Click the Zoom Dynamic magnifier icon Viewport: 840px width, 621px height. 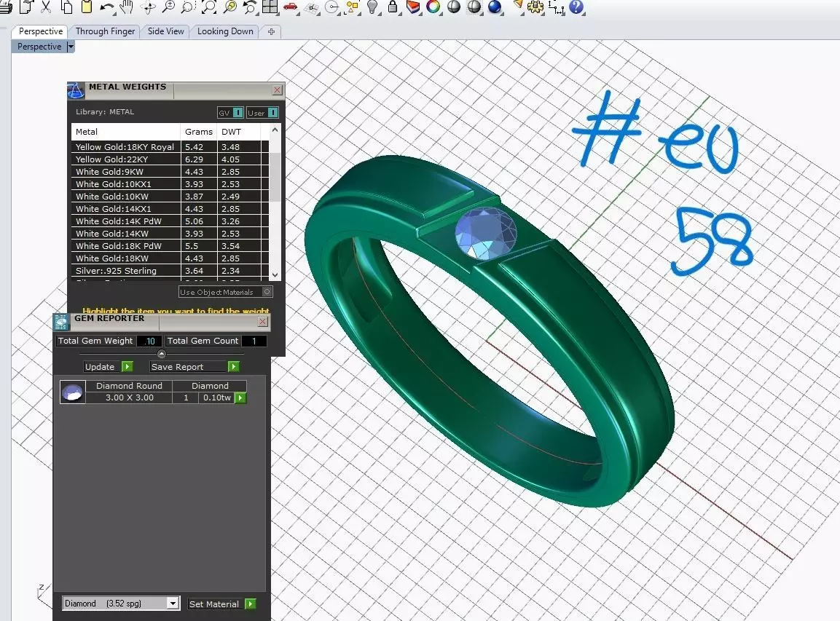click(x=168, y=7)
